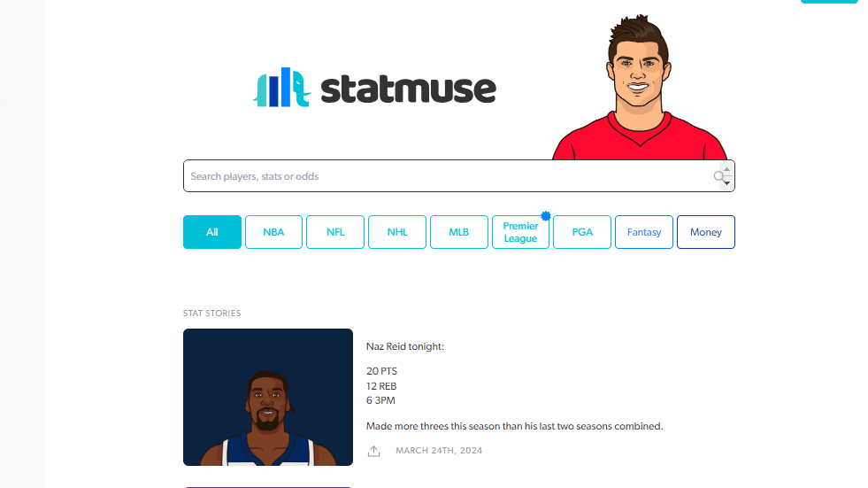Click the red-shirt soccer player illustration
868x488 pixels.
pyautogui.click(x=640, y=88)
